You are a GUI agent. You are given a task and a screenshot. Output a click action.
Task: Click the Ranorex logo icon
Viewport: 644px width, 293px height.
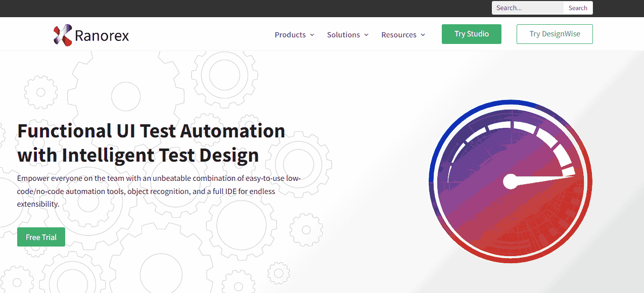click(x=63, y=35)
